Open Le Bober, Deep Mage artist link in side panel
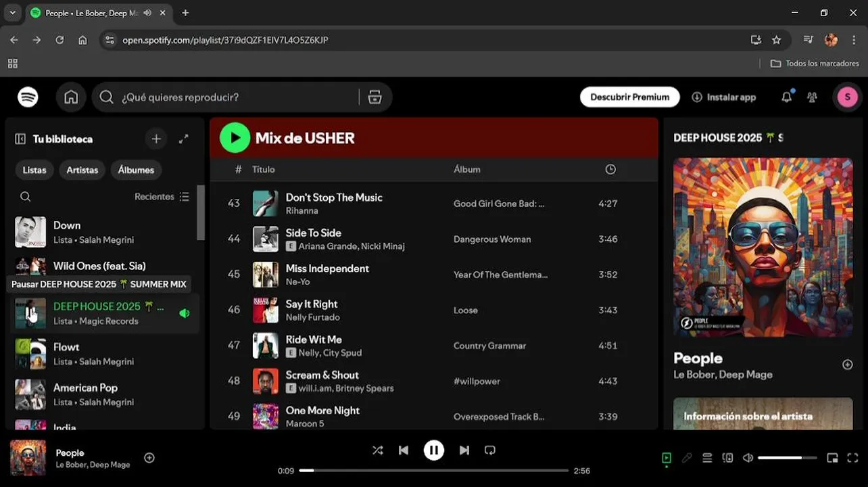 click(x=723, y=375)
